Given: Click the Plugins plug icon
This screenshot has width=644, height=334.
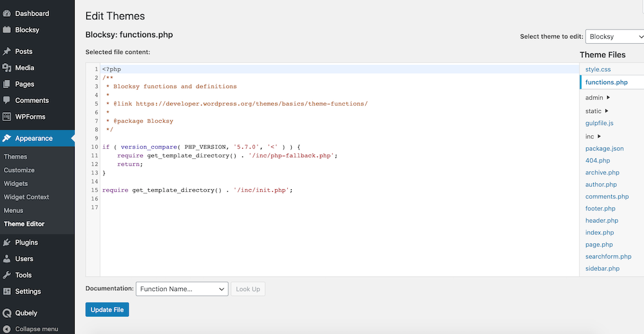Looking at the screenshot, I should point(6,243).
